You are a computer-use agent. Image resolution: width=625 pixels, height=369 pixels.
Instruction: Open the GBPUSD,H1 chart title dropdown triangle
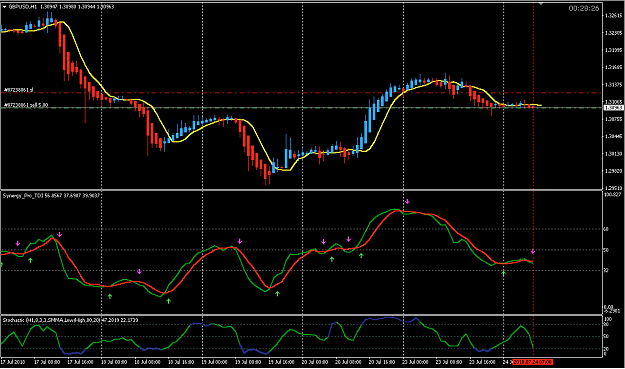point(4,7)
